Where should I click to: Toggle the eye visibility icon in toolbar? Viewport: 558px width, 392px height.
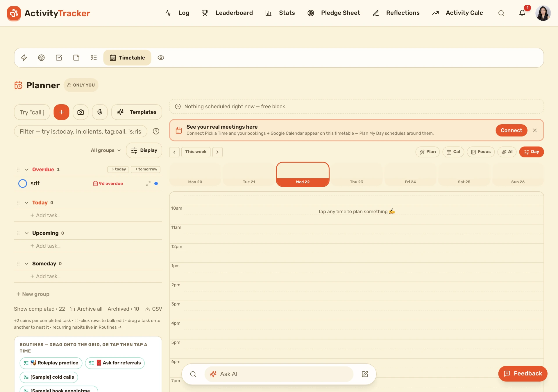click(161, 57)
